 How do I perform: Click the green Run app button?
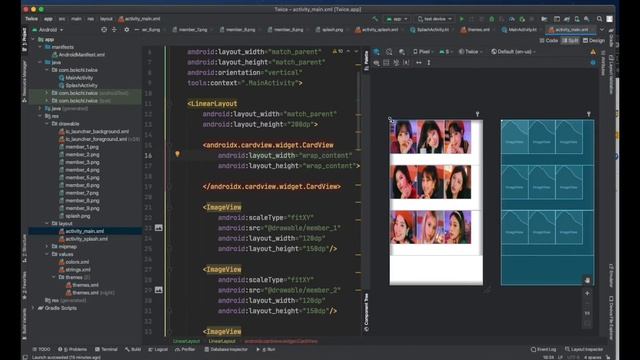[462, 19]
